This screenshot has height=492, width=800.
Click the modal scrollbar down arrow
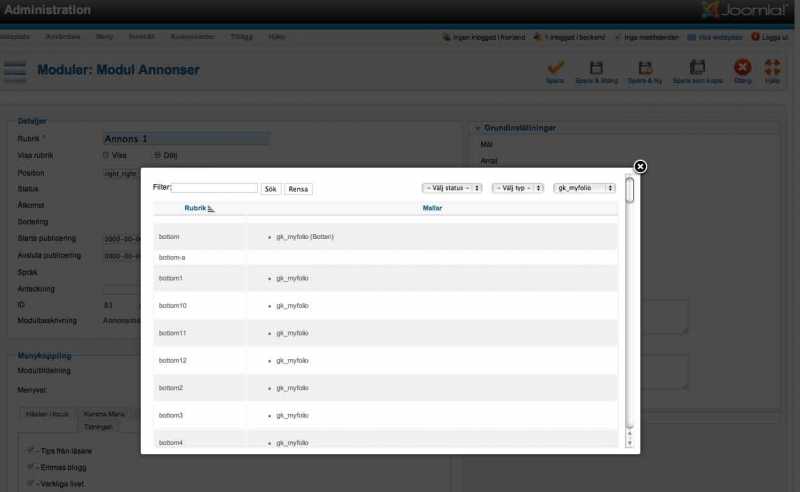[630, 443]
